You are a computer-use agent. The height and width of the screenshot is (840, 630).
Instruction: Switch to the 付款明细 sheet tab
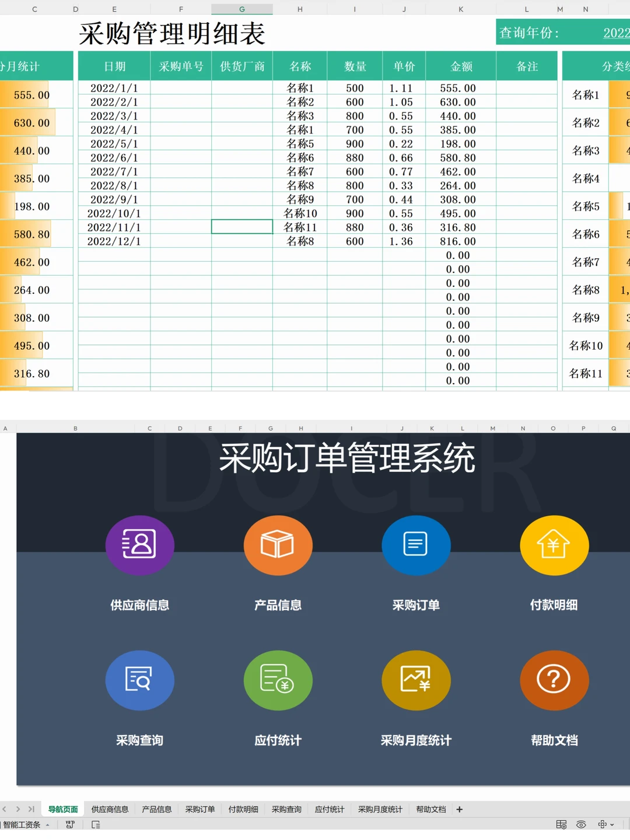243,809
